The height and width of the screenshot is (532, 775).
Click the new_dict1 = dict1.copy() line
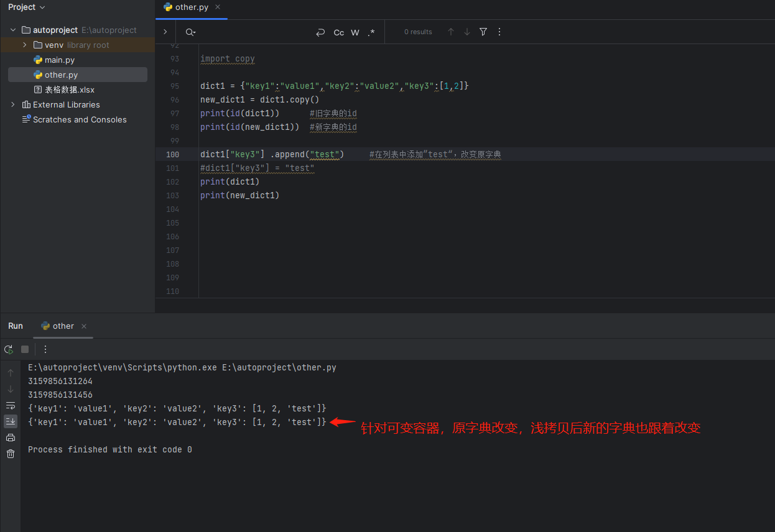coord(259,99)
